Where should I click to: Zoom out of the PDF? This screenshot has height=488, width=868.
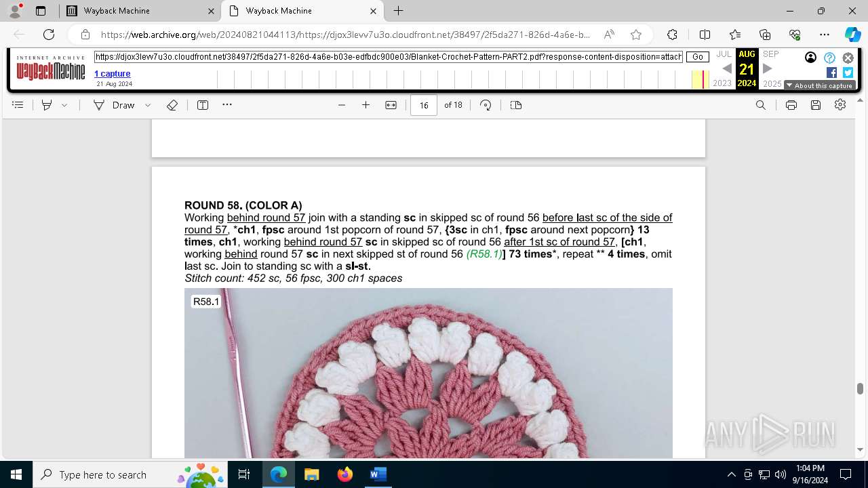coord(342,105)
